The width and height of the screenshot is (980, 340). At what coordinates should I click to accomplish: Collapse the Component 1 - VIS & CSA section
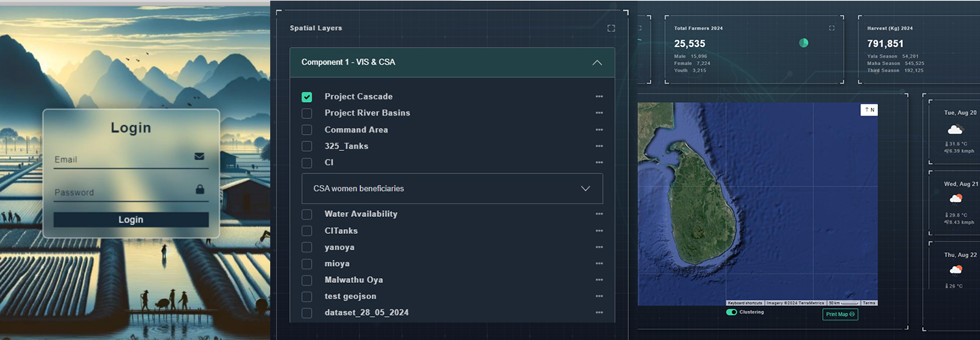coord(597,63)
